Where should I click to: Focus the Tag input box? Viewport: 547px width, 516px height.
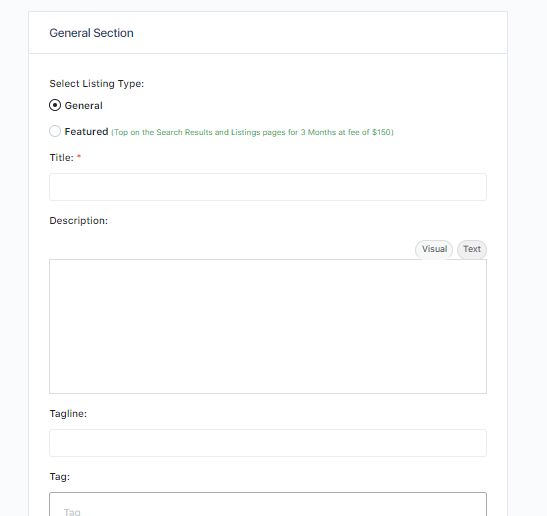(x=268, y=504)
